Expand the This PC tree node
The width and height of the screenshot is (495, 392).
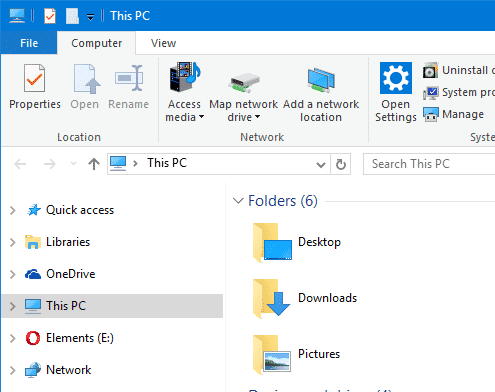pyautogui.click(x=13, y=306)
